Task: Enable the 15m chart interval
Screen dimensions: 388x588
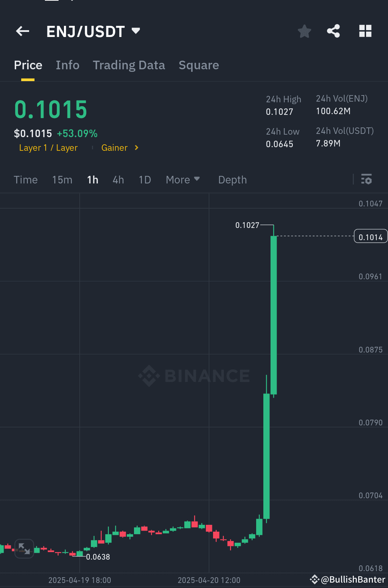Action: pos(62,179)
